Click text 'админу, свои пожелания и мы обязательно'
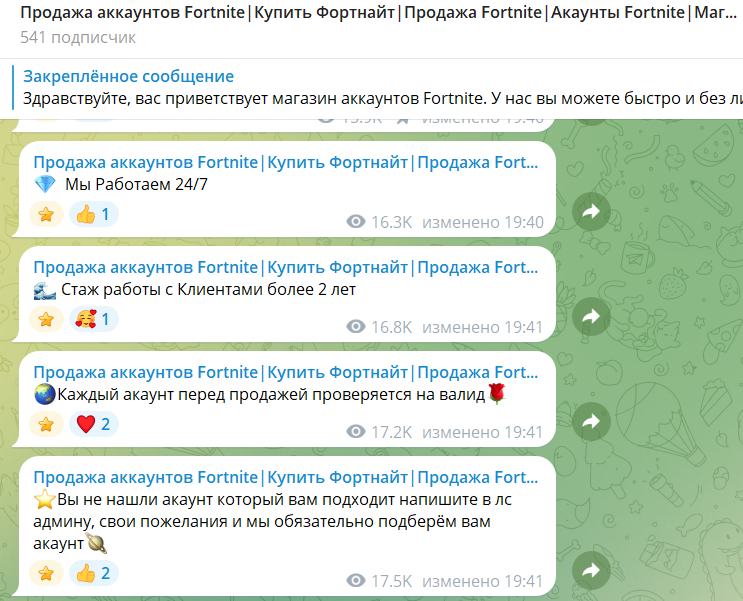 point(205,522)
